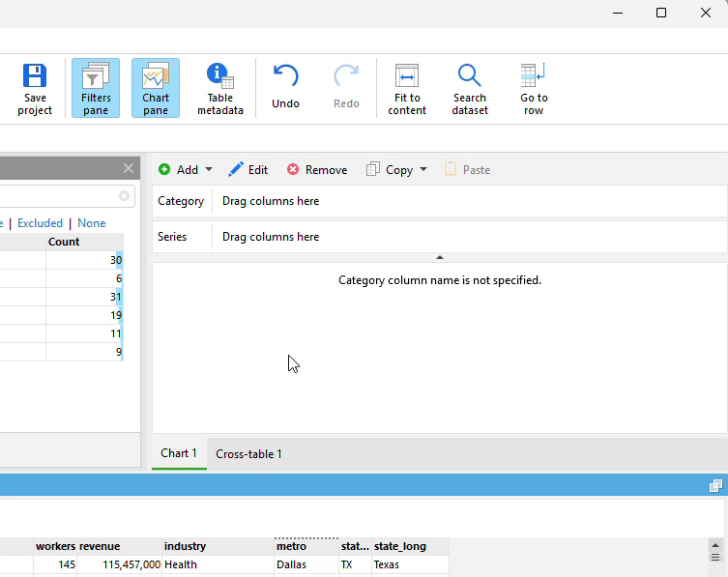Minimize the application window
728x577 pixels.
pos(618,13)
